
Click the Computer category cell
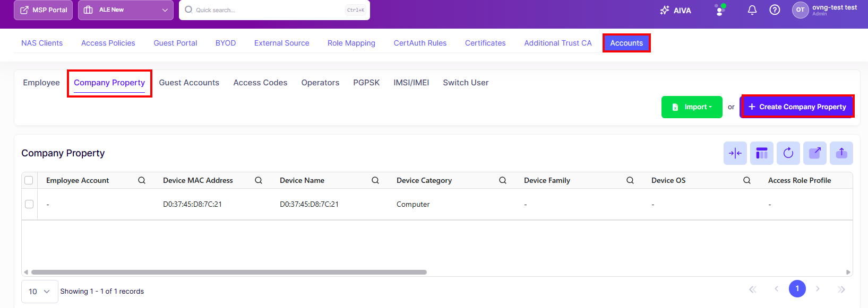tap(413, 204)
